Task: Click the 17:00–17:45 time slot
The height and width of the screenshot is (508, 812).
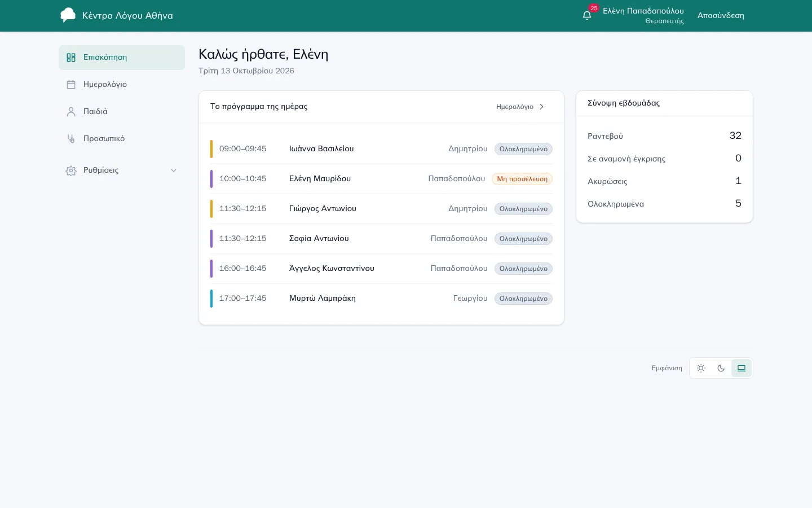Action: (x=242, y=299)
